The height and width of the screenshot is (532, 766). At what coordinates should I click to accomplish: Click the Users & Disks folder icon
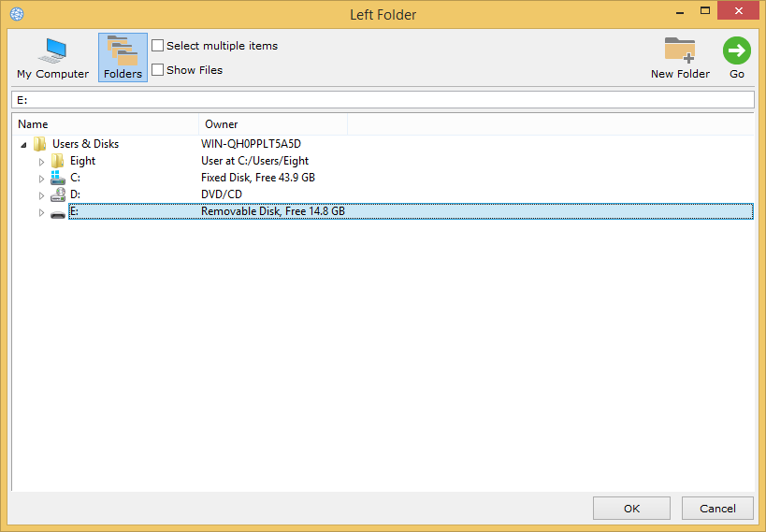pos(39,144)
